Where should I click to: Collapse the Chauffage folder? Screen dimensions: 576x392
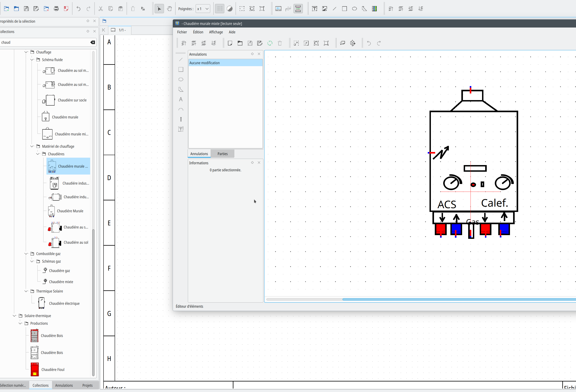click(26, 52)
